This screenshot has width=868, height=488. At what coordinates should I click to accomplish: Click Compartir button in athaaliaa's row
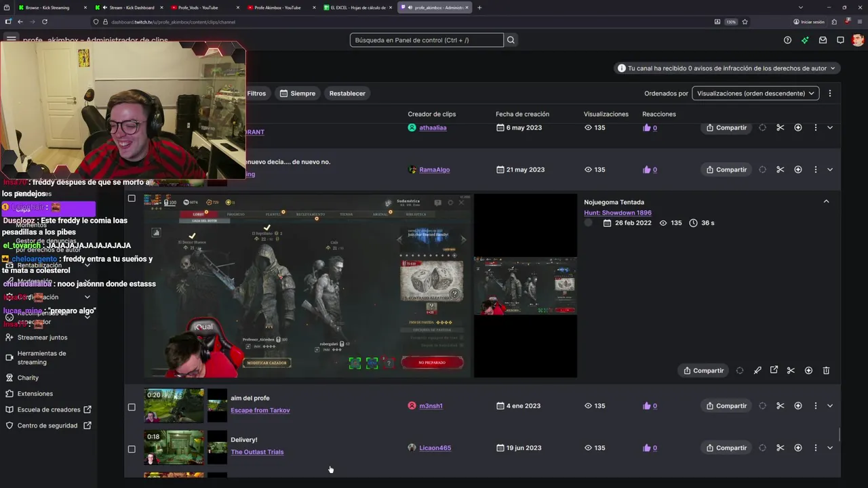[x=726, y=127]
